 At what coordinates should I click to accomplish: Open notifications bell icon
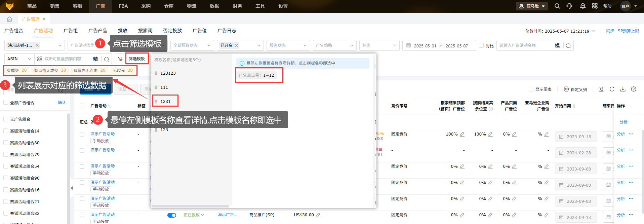tap(583, 6)
